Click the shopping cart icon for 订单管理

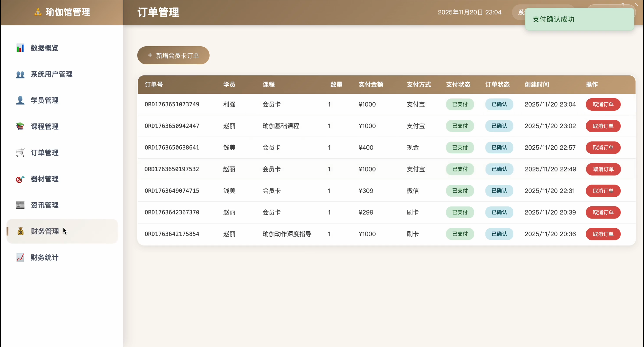[20, 153]
